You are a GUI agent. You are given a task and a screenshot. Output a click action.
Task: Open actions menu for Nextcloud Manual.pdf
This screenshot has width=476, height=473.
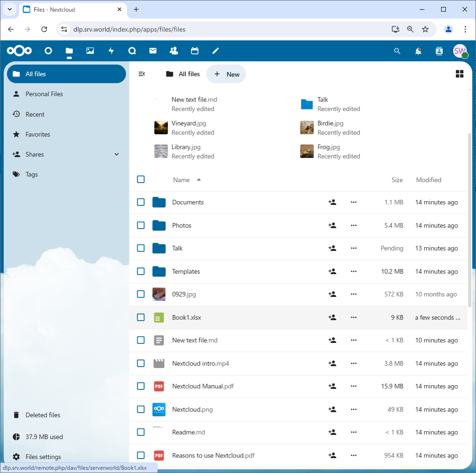[354, 386]
